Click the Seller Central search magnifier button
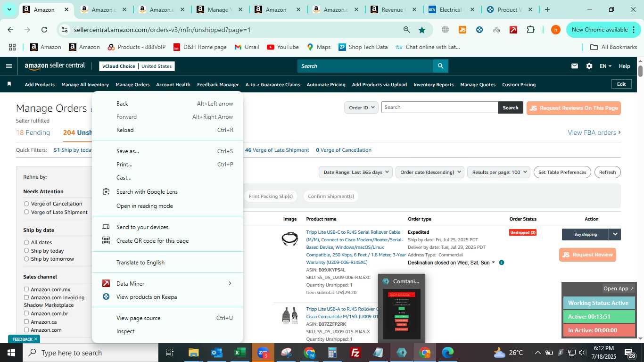The width and height of the screenshot is (644, 362). (440, 66)
